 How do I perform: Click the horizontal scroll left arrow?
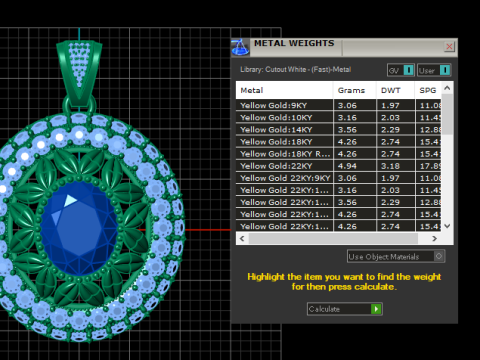242,239
